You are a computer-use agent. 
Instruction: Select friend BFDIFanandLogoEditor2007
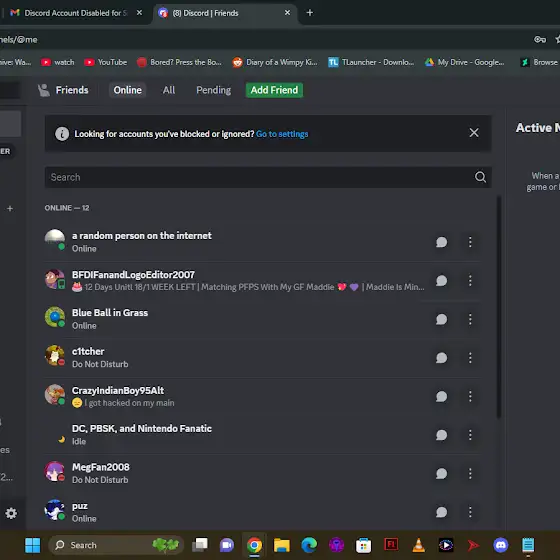click(x=262, y=281)
